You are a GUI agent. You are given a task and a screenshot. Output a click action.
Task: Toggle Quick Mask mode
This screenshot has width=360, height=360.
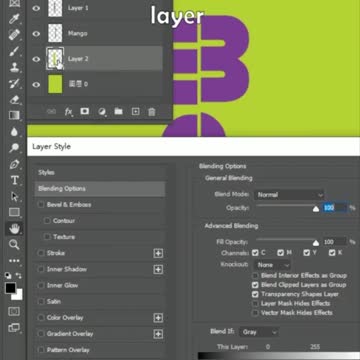click(14, 311)
